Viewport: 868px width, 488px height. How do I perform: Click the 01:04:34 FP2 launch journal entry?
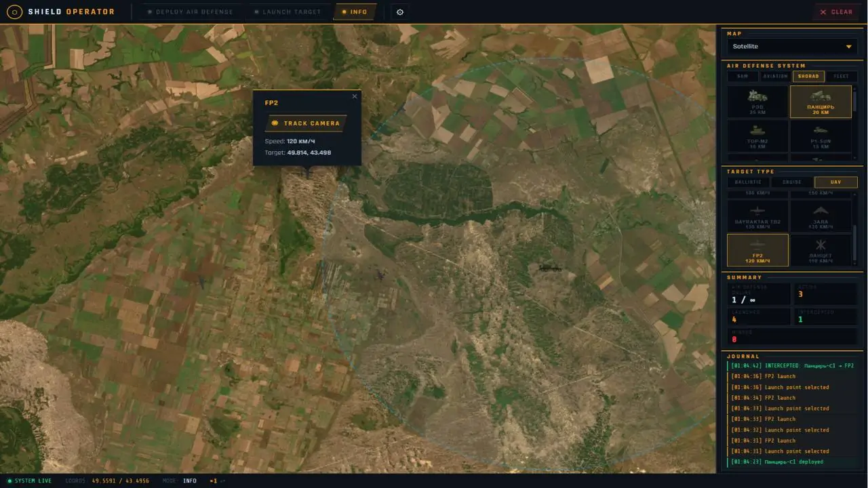[x=792, y=398]
